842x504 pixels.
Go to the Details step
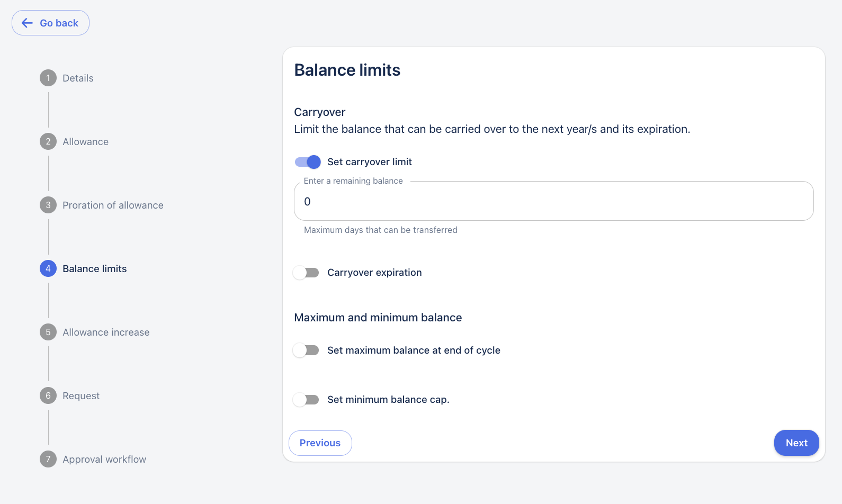click(78, 78)
